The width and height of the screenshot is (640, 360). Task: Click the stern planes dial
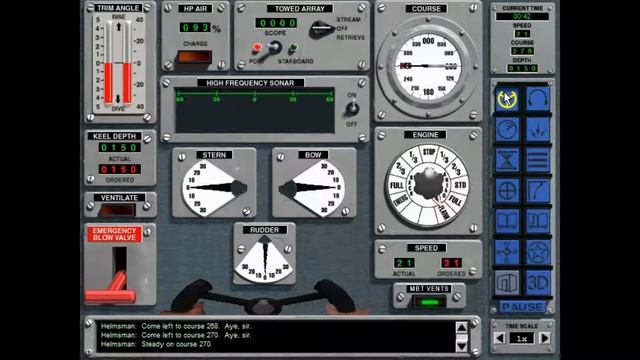pyautogui.click(x=214, y=188)
